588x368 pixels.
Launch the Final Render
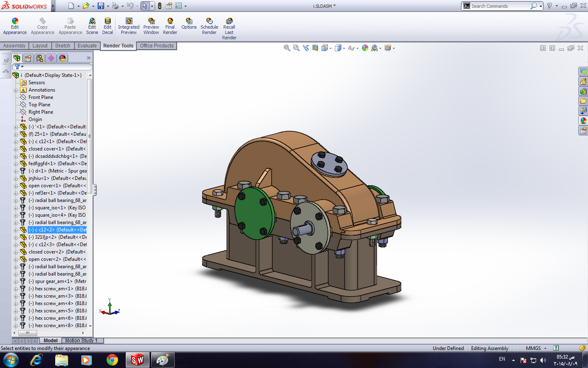(170, 27)
